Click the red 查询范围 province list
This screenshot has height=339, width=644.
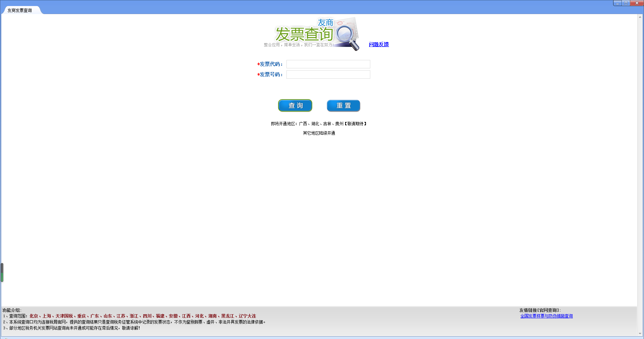143,316
